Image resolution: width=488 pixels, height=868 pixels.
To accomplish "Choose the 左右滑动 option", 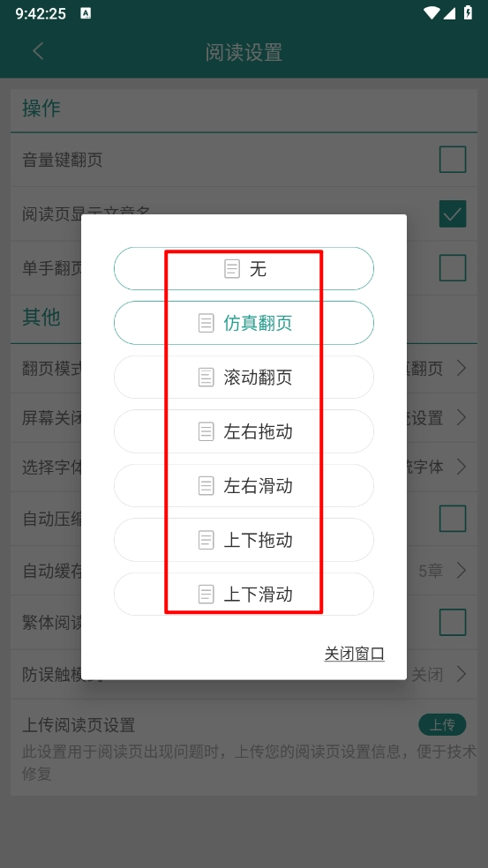I will pos(244,485).
